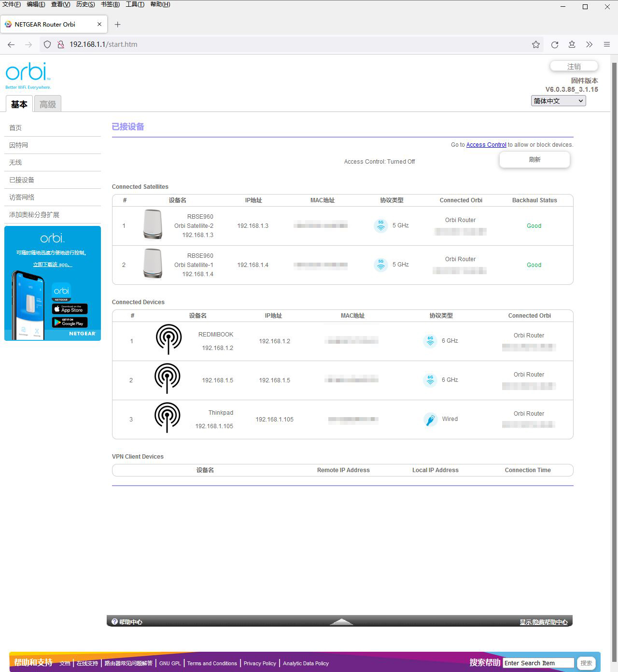
Task: Follow the Access Control link
Action: pos(486,145)
